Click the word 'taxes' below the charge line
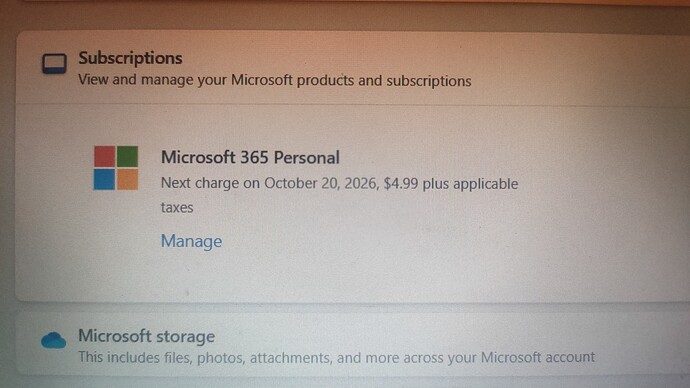This screenshot has height=388, width=690. point(177,207)
